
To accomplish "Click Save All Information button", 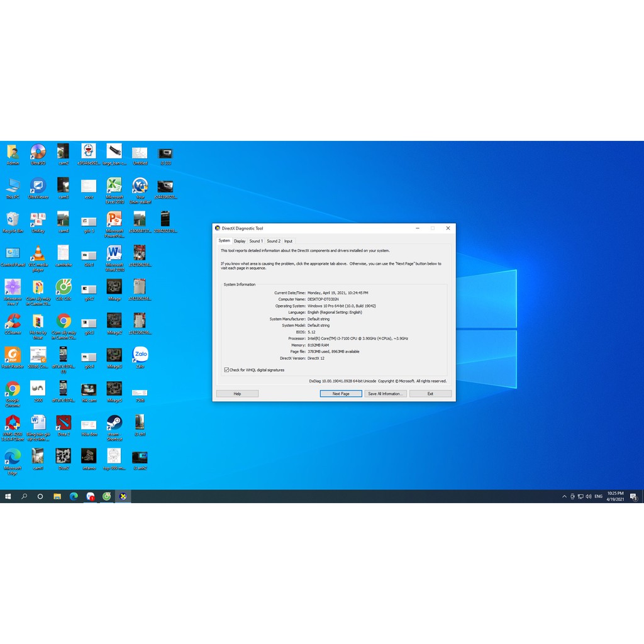I will tap(386, 394).
